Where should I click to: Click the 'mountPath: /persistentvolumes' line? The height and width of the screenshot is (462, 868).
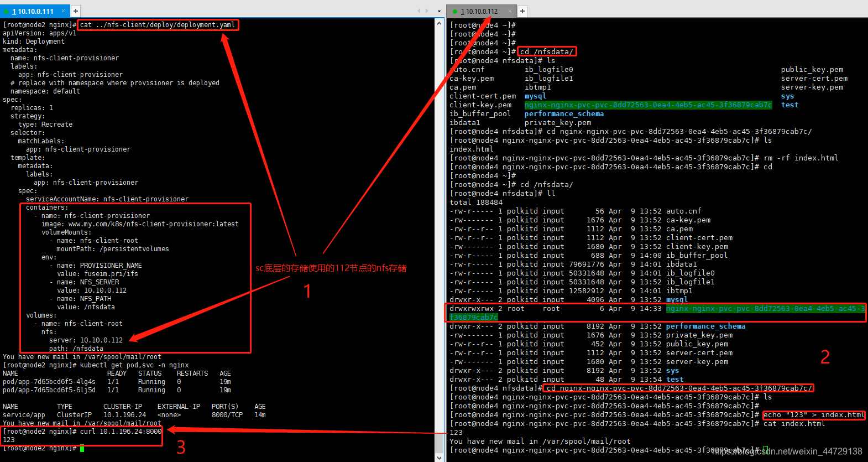(x=113, y=249)
